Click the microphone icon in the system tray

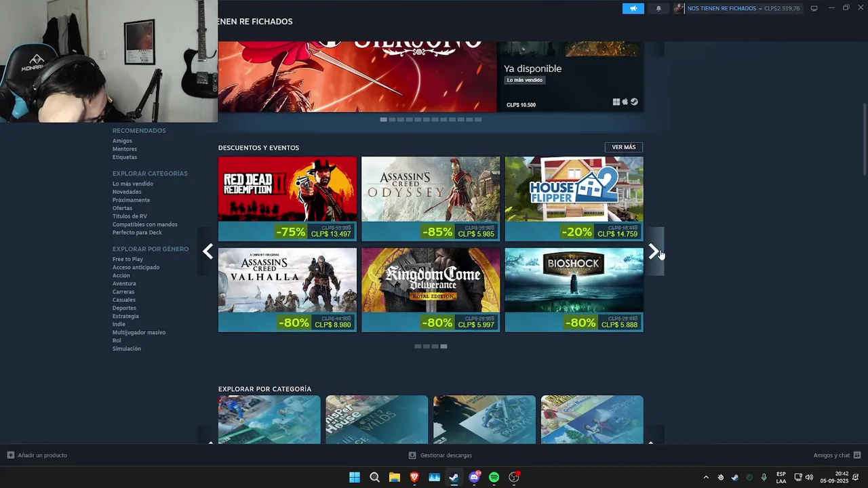764,477
